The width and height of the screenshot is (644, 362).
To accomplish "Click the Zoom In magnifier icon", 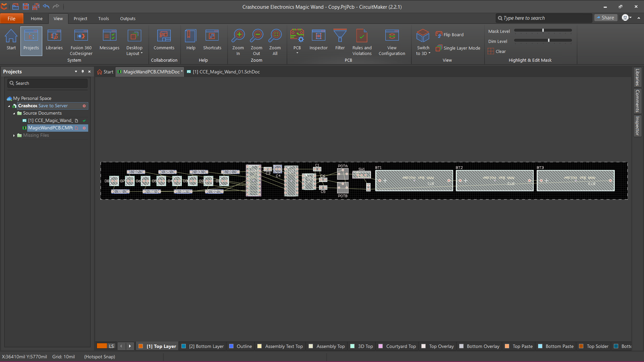I will coord(238,36).
